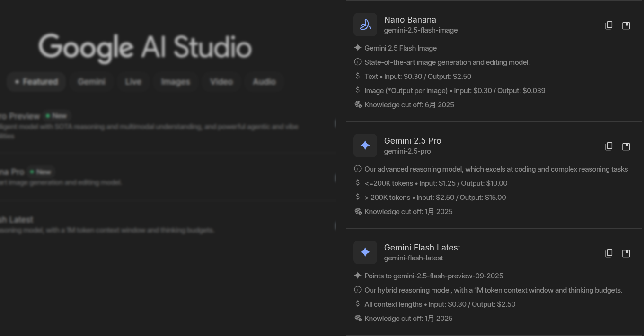Pick the Gemini Flash Latest model title
This screenshot has width=644, height=336.
422,248
